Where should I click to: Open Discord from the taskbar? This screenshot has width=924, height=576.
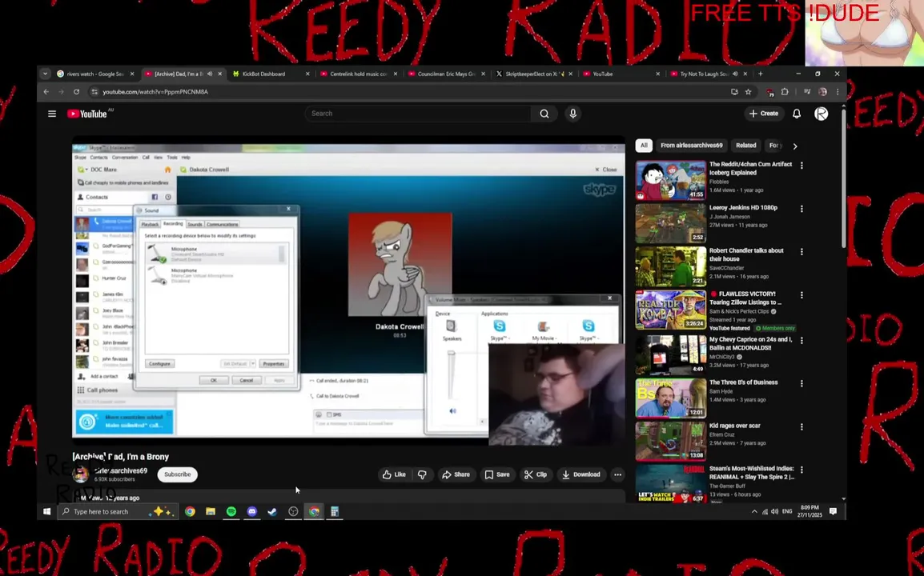(x=251, y=511)
